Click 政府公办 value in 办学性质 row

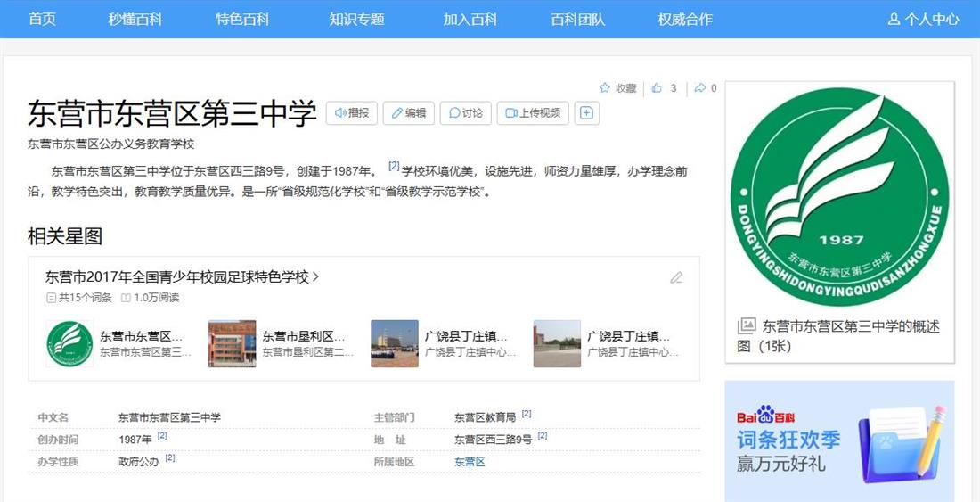pos(139,462)
